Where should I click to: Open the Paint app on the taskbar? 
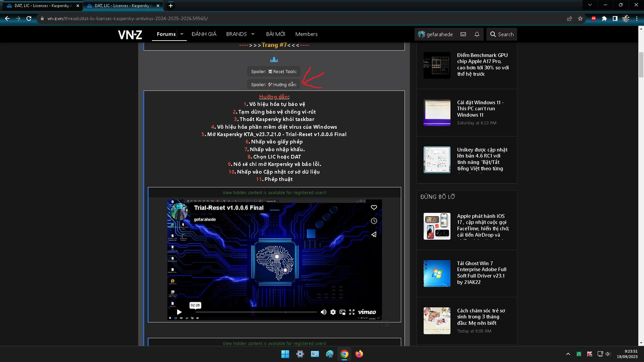(330, 354)
